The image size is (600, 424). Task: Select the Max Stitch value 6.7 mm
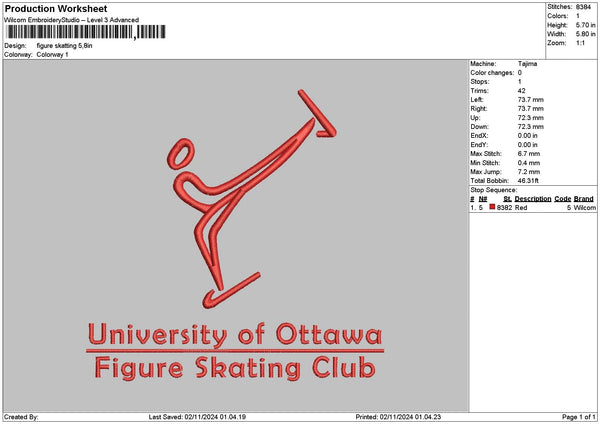(529, 154)
